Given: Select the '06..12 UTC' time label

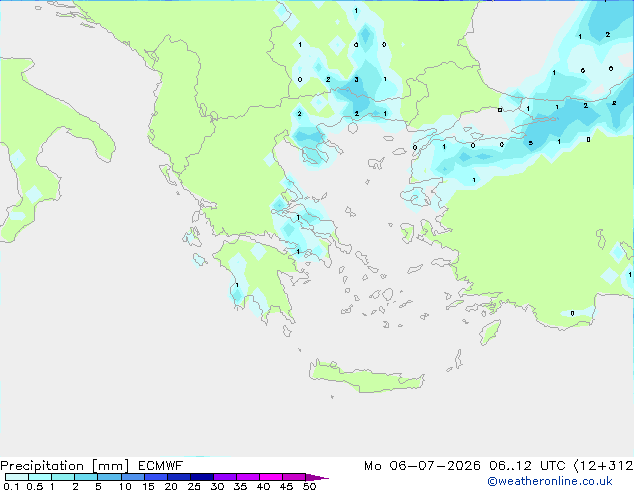Looking at the screenshot, I should pyautogui.click(x=527, y=466).
